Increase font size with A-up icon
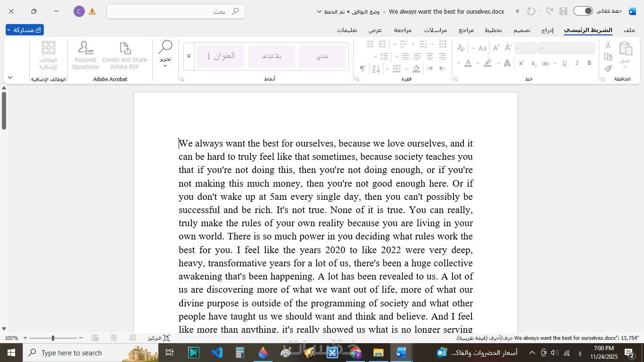This screenshot has height=362, width=644. click(x=508, y=48)
